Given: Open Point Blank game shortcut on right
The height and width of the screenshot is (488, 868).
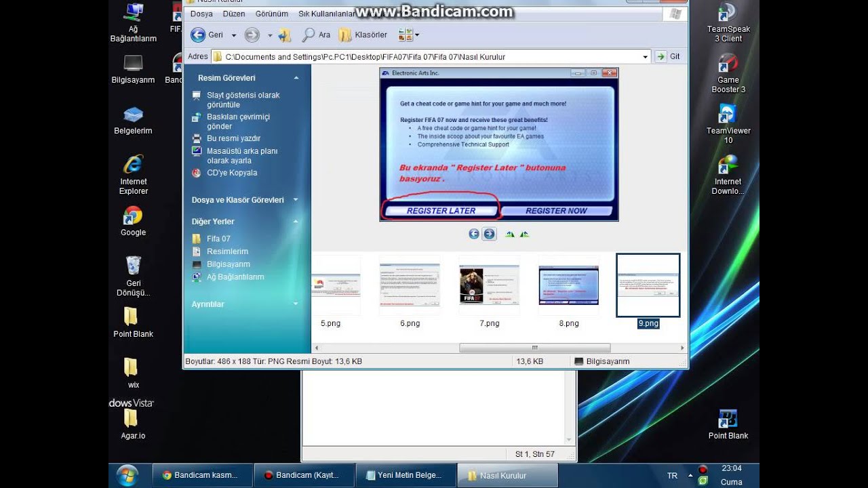Looking at the screenshot, I should tap(728, 424).
